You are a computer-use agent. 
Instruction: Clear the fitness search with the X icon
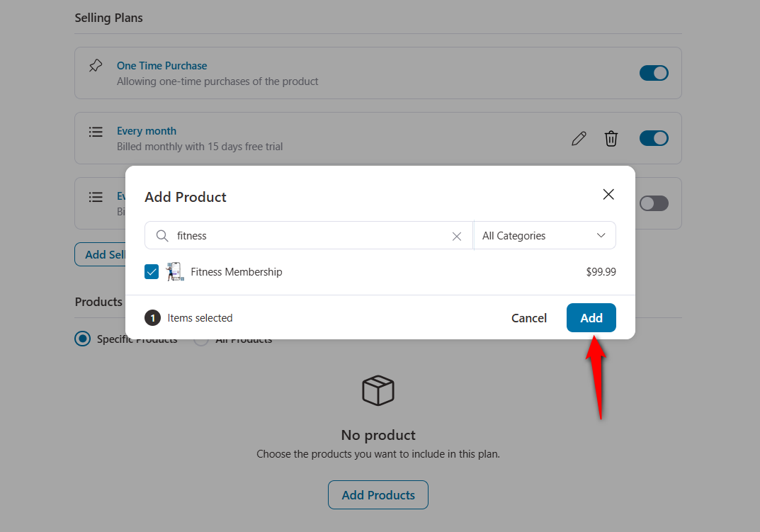click(x=457, y=235)
